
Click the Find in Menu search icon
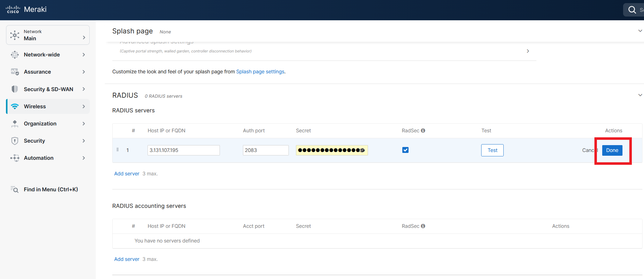(15, 189)
